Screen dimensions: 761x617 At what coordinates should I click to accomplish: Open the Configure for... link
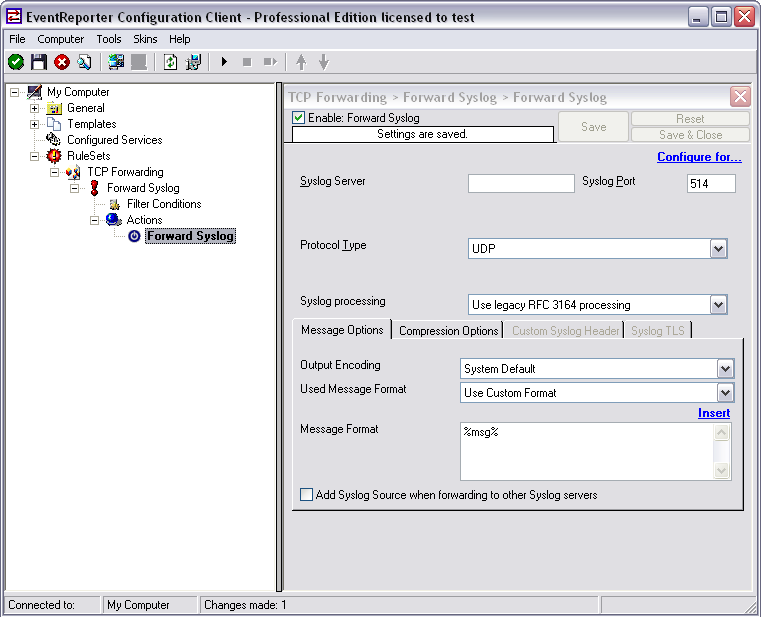(x=699, y=157)
